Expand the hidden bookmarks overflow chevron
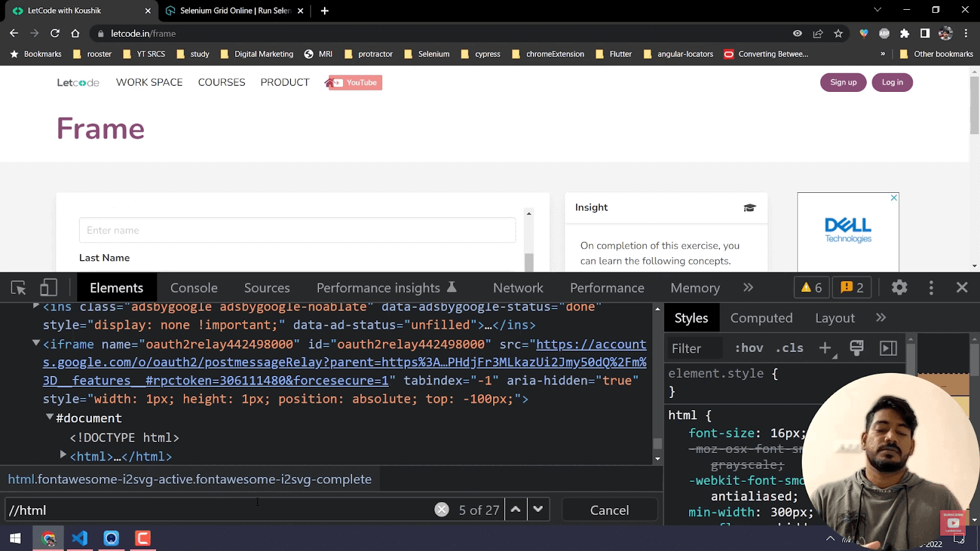The height and width of the screenshot is (551, 980). coord(883,54)
